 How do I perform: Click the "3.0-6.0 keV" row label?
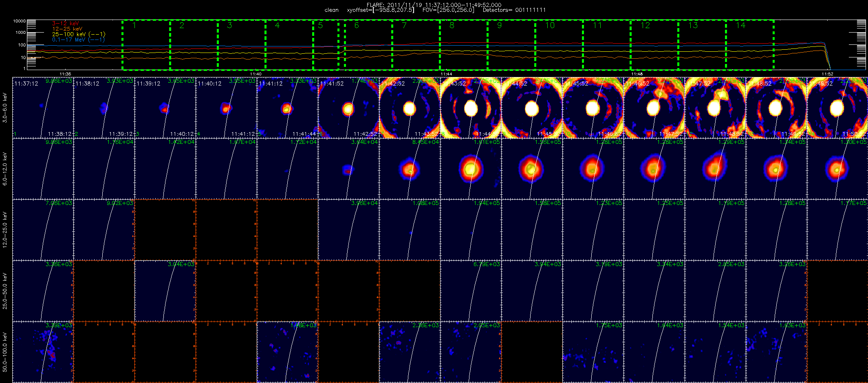click(5, 108)
